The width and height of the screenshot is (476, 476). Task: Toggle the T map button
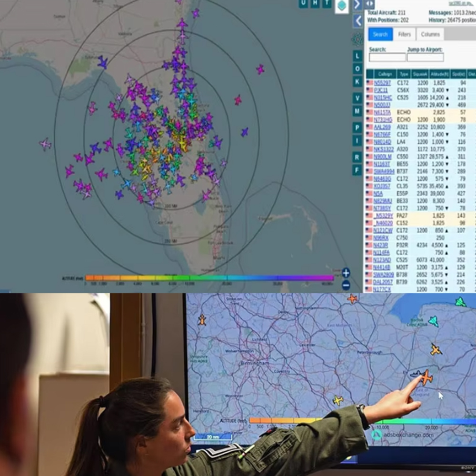click(327, 3)
